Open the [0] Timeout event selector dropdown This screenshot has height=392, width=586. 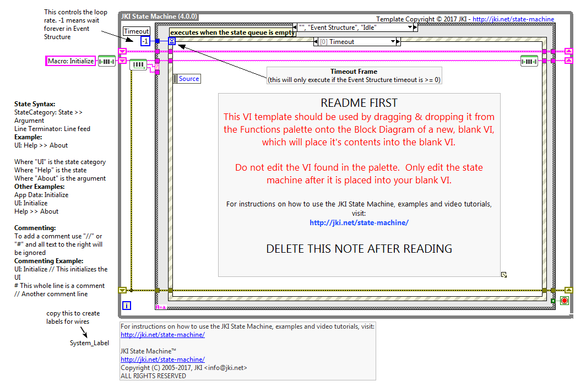click(393, 41)
